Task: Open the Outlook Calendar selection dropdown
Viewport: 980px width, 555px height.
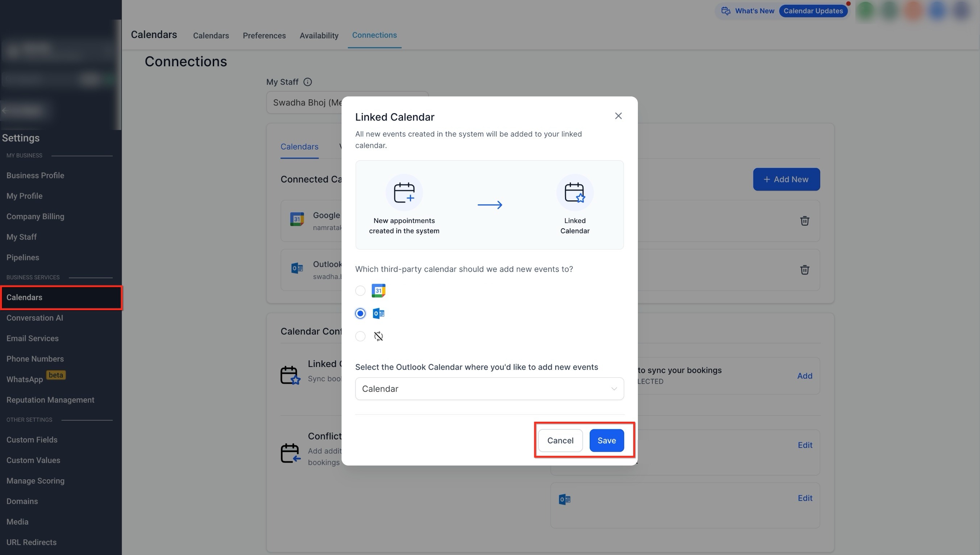Action: 489,389
